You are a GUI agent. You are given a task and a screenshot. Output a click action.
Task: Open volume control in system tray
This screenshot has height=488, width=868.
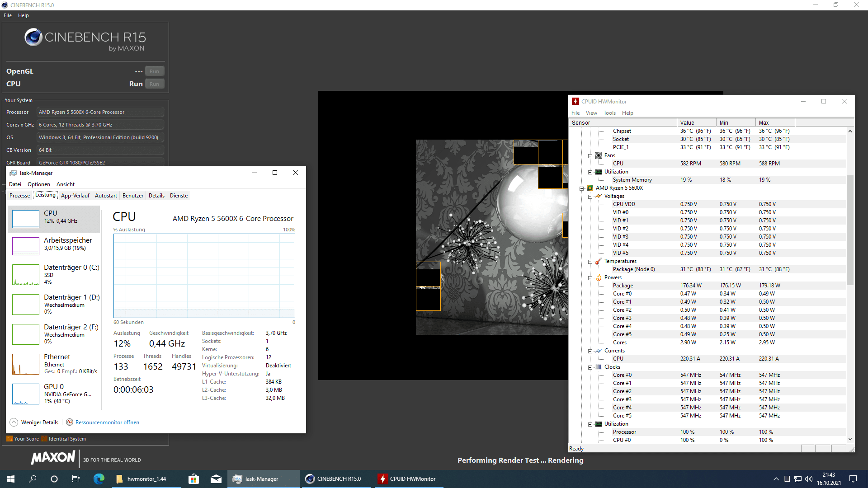coord(809,479)
